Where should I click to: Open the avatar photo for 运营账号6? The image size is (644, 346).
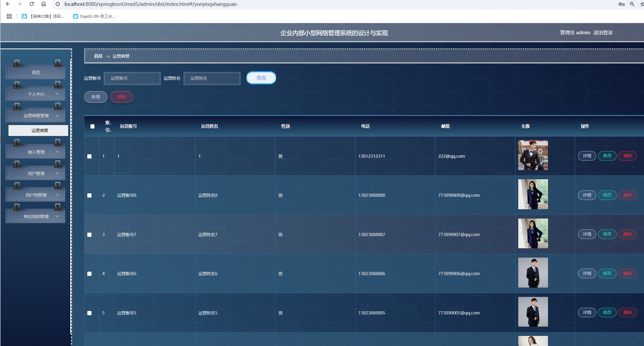[x=533, y=272]
